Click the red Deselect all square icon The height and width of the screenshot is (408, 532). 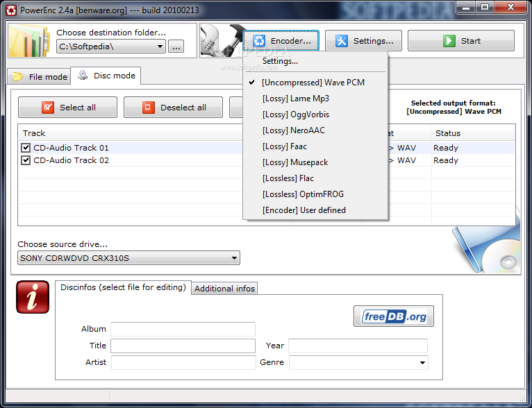148,108
